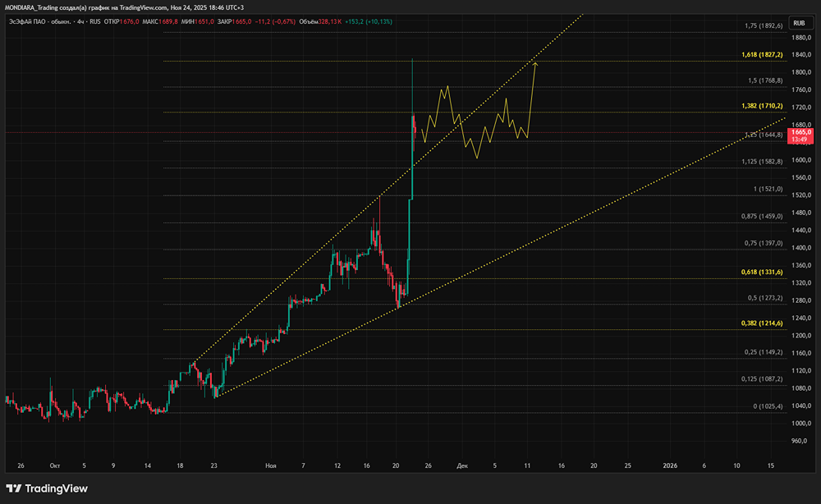Click the 23 date axis label
The width and height of the screenshot is (821, 504).
click(214, 465)
